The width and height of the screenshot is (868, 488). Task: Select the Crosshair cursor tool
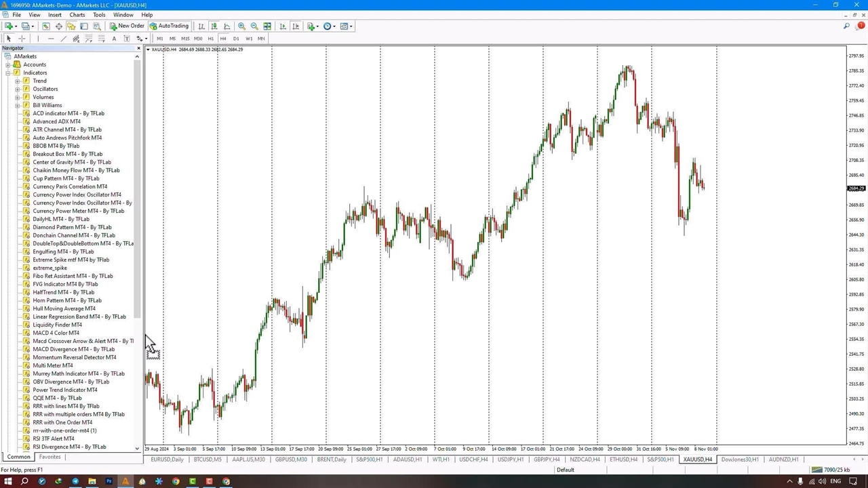22,39
